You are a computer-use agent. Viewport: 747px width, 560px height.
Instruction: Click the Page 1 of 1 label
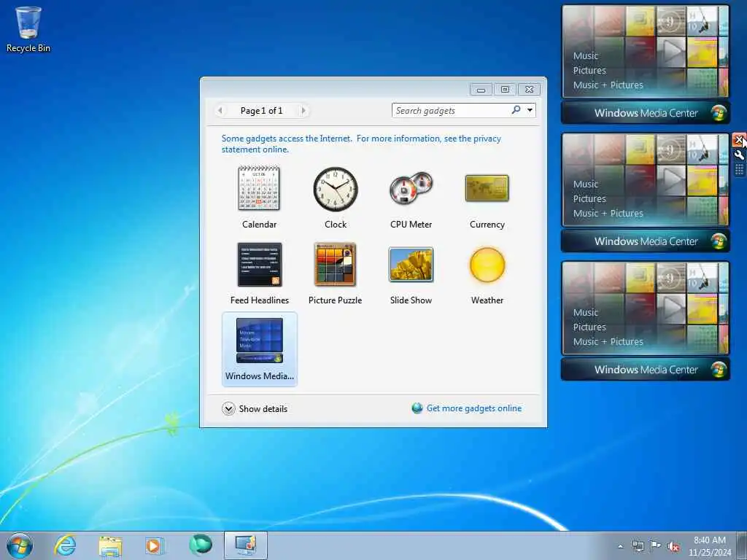pyautogui.click(x=262, y=111)
